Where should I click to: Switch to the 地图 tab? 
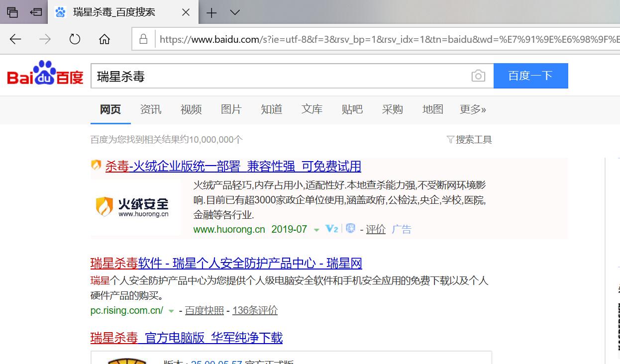[x=433, y=109]
